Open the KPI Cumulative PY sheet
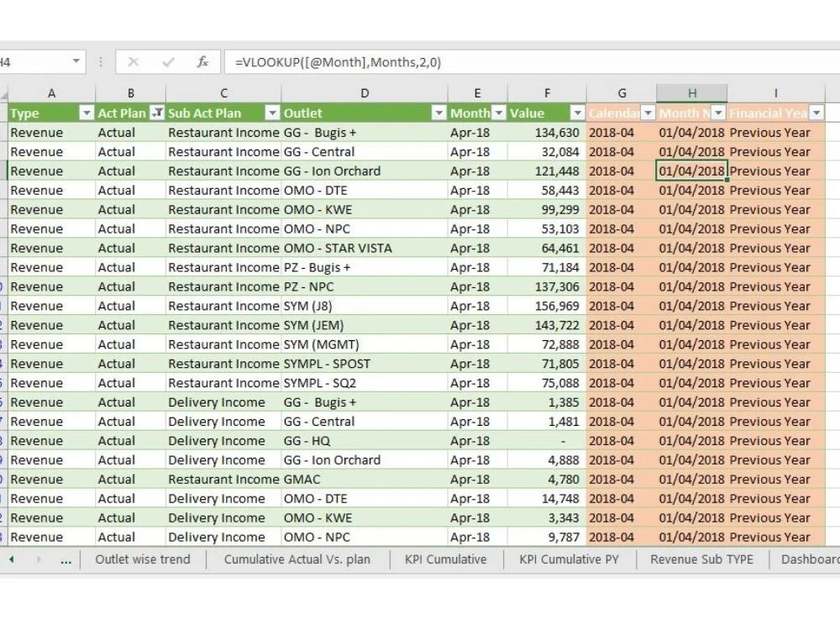The width and height of the screenshot is (840, 630). (569, 559)
